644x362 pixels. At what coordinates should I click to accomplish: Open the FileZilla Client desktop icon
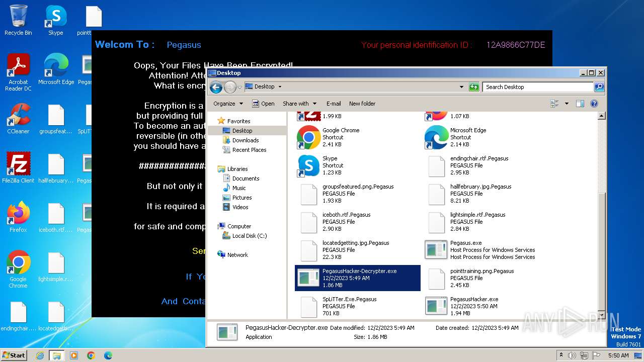18,168
